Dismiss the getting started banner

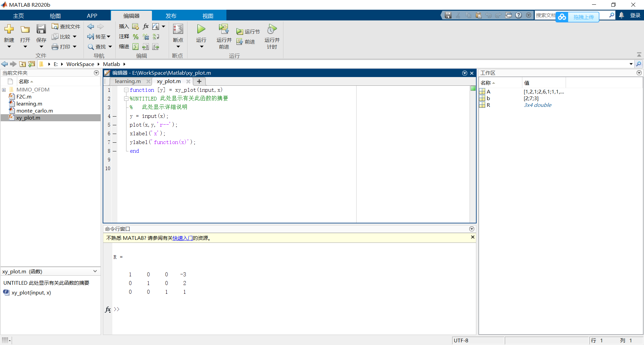[473, 237]
